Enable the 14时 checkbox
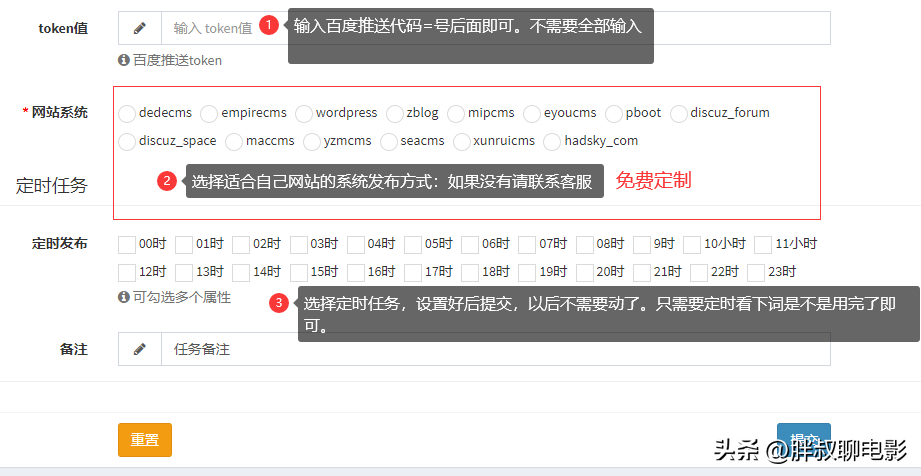 point(241,273)
